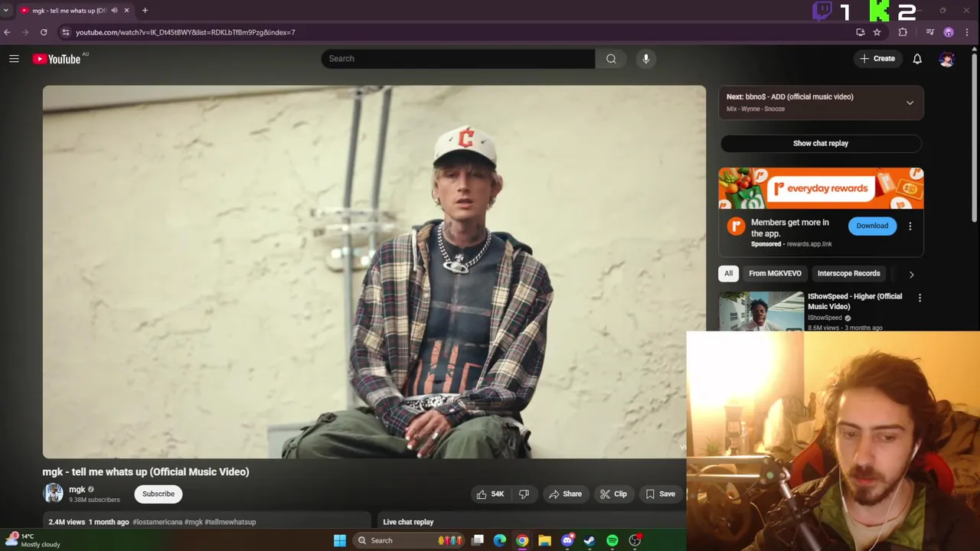Click the Share button
This screenshot has height=551, width=980.
565,494
